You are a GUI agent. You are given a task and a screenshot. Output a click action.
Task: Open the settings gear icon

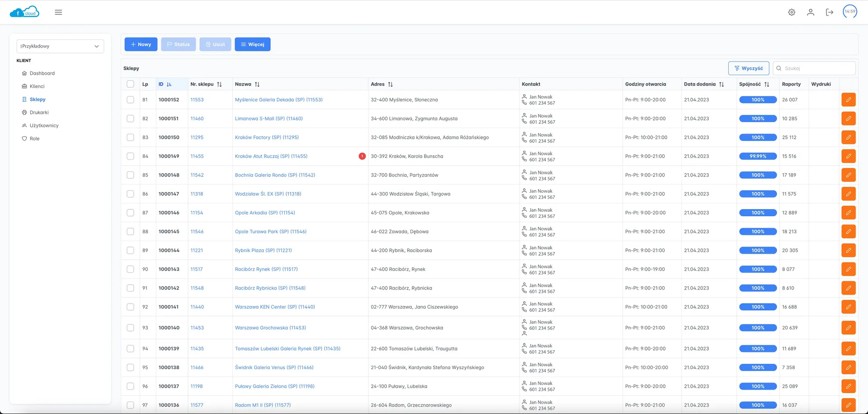pyautogui.click(x=792, y=12)
